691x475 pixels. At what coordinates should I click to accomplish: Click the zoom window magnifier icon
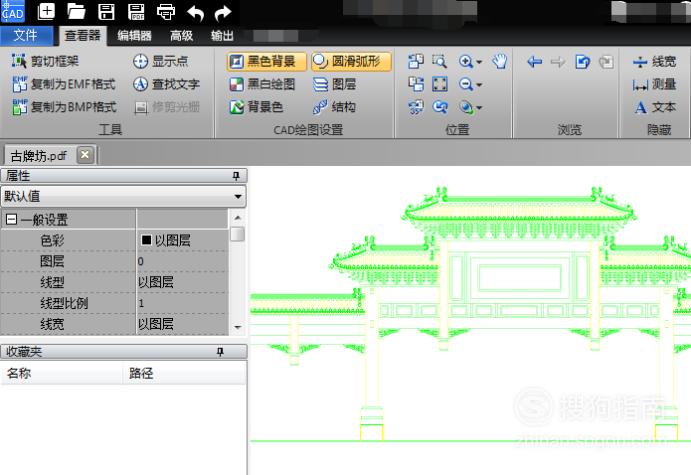(x=439, y=61)
